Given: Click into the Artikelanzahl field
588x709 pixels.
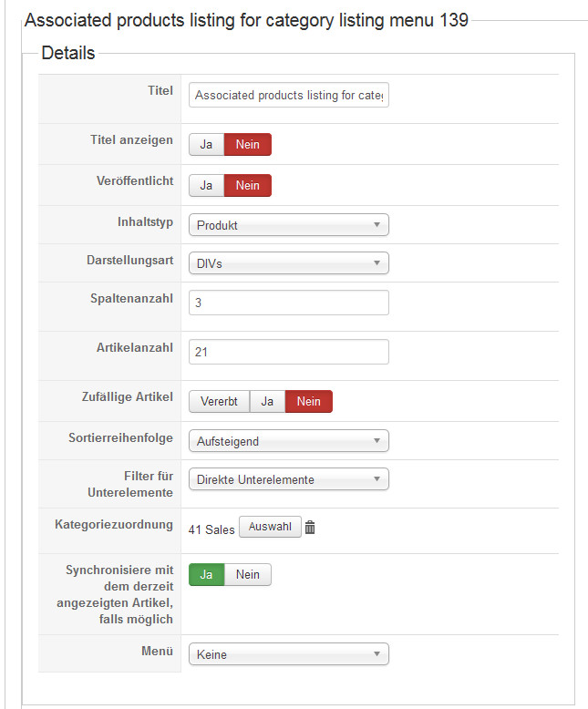Looking at the screenshot, I should 288,352.
